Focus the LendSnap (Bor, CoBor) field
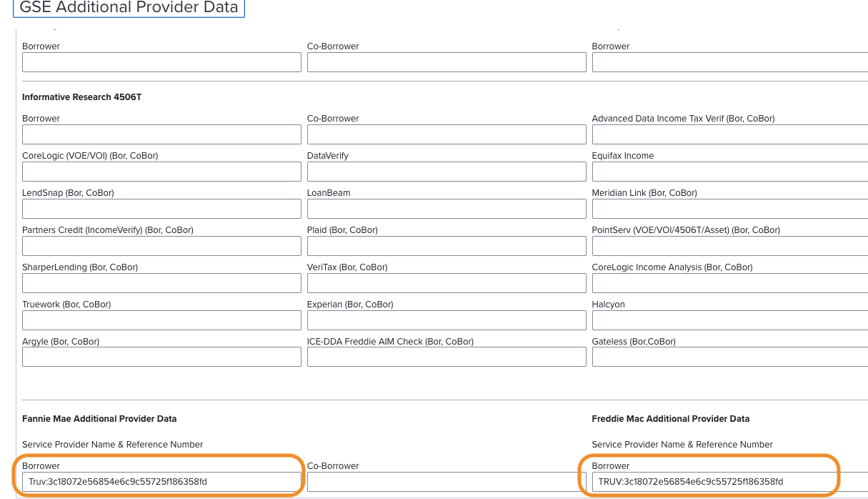The height and width of the screenshot is (499, 868). pyautogui.click(x=161, y=209)
